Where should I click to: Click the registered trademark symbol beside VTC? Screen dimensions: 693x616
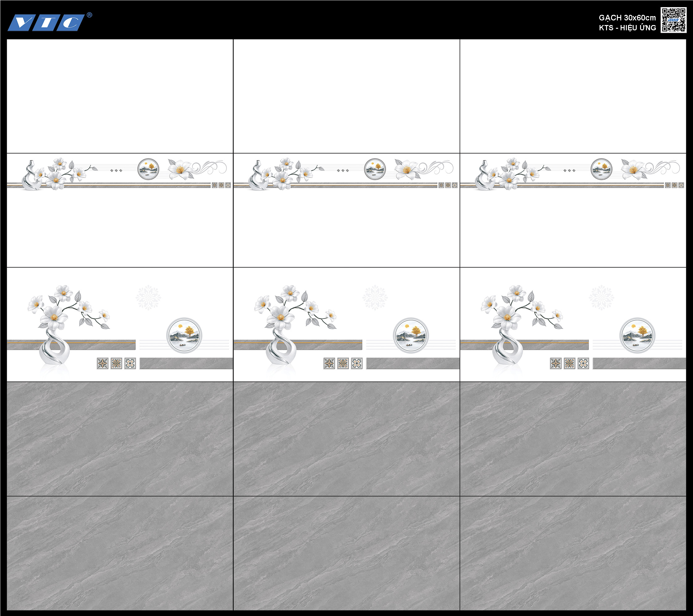pos(89,15)
